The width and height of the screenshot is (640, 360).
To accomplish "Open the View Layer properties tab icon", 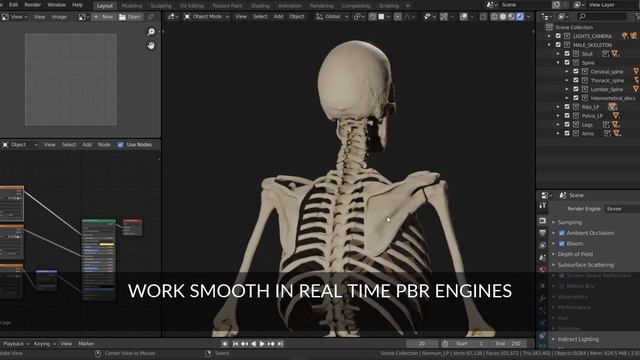I will [542, 245].
